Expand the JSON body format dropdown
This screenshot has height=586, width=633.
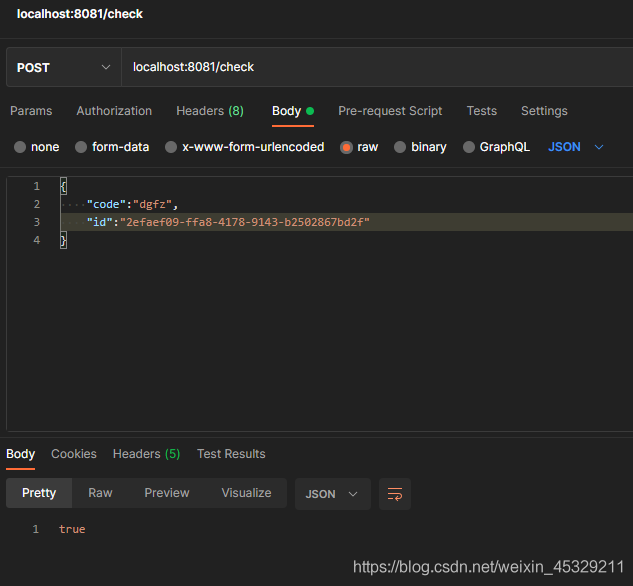pyautogui.click(x=577, y=147)
